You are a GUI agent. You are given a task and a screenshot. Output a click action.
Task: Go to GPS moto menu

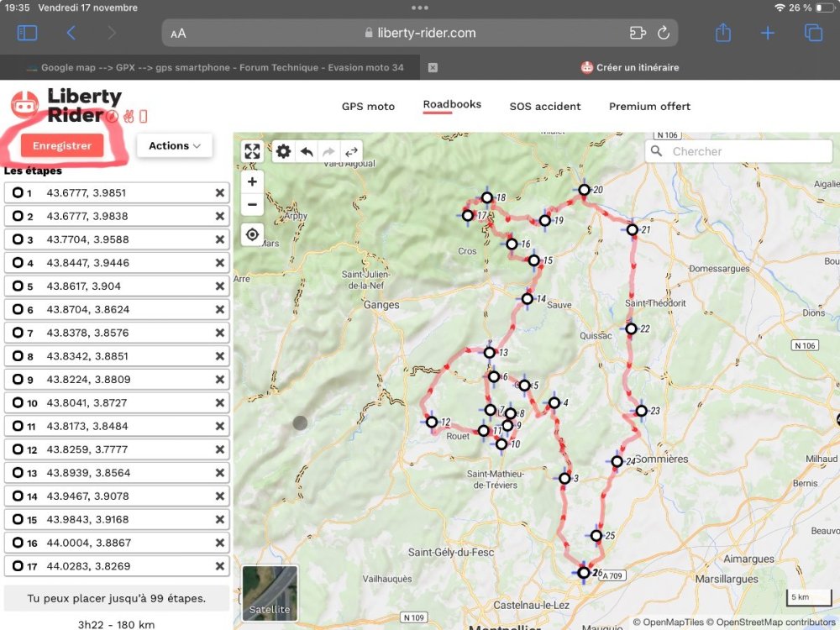(368, 107)
